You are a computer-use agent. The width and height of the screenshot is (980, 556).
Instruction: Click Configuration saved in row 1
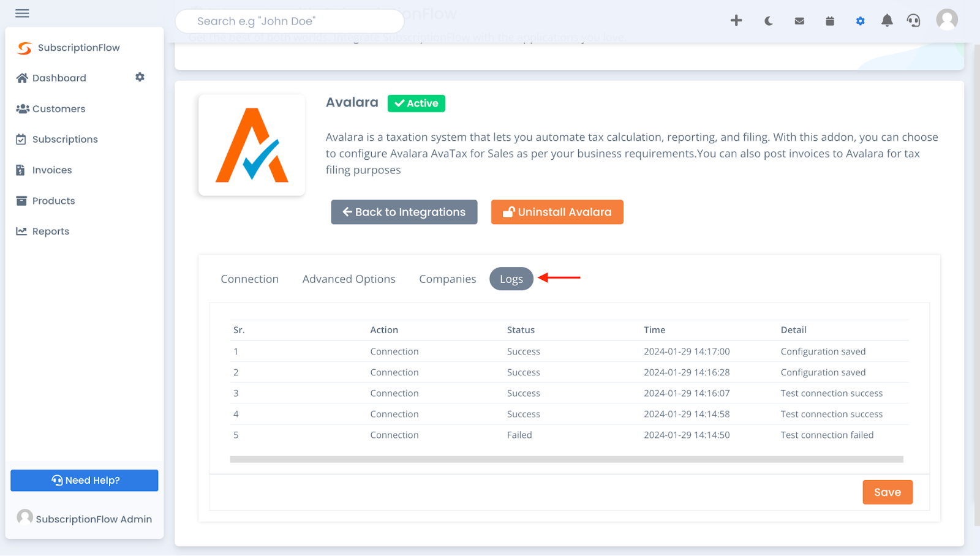tap(823, 351)
